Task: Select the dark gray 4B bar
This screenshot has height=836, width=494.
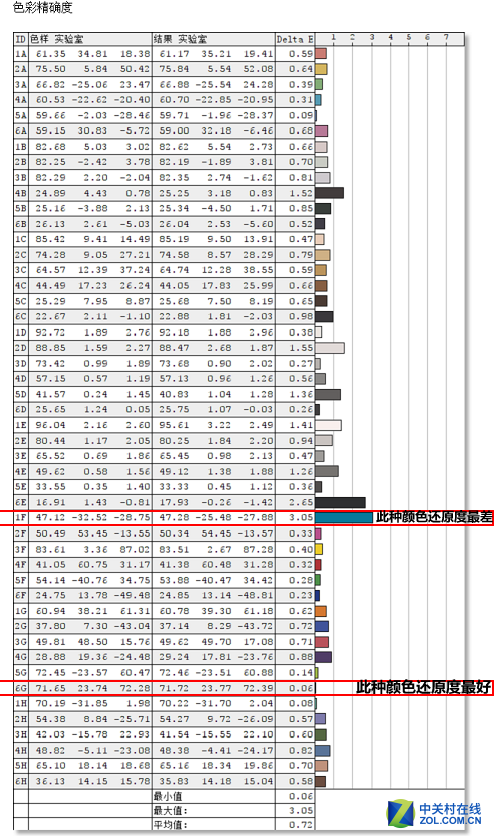Action: (x=329, y=193)
